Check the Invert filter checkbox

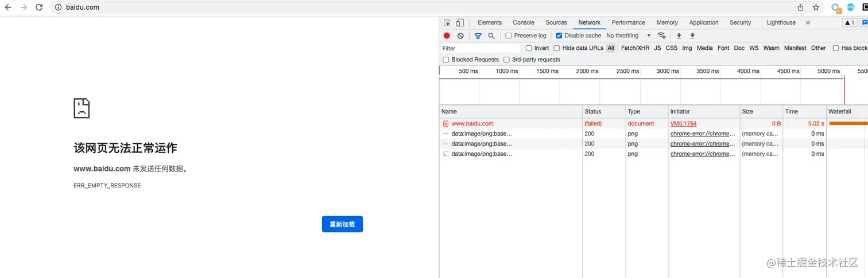pyautogui.click(x=529, y=48)
